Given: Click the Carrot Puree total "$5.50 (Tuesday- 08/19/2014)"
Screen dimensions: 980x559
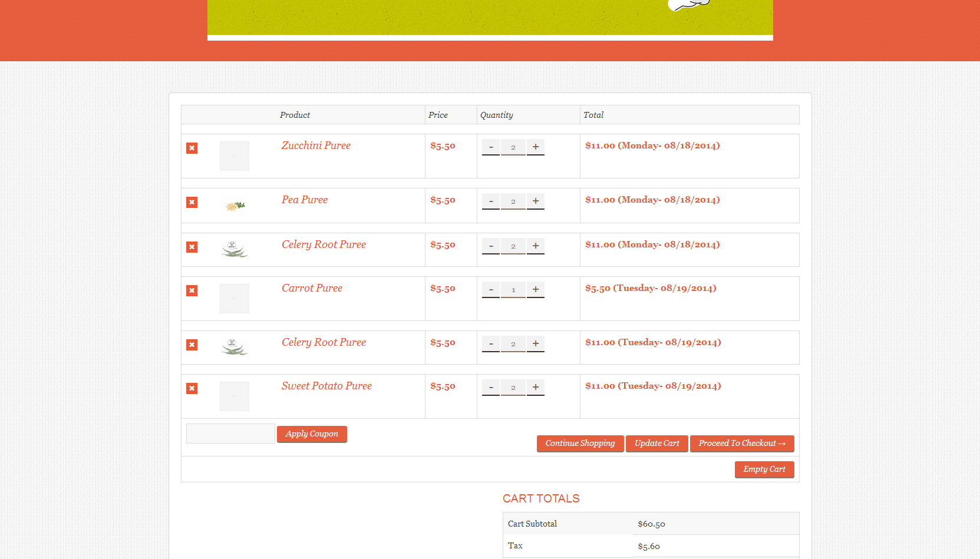Looking at the screenshot, I should 651,288.
